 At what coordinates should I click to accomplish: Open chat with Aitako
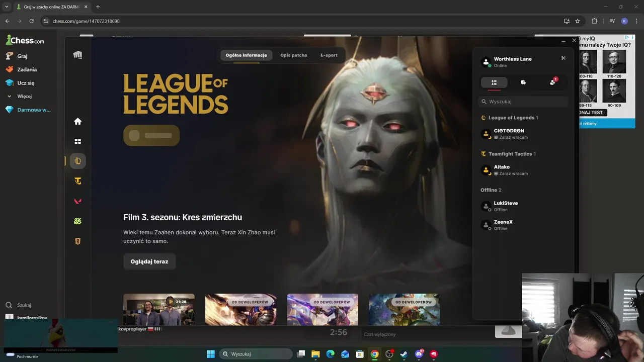coord(523,170)
